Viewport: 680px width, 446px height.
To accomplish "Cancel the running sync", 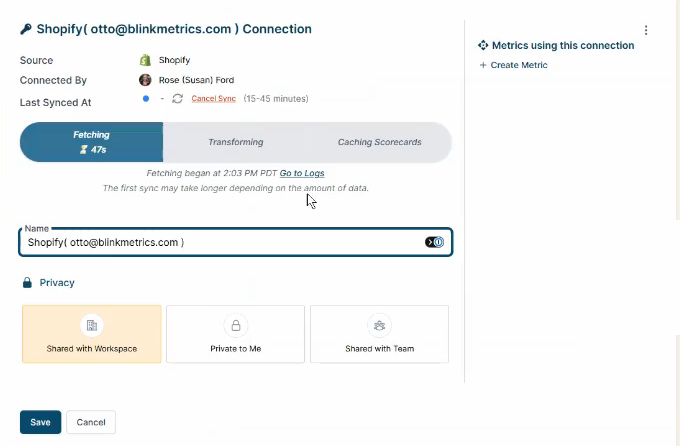I will tap(213, 98).
